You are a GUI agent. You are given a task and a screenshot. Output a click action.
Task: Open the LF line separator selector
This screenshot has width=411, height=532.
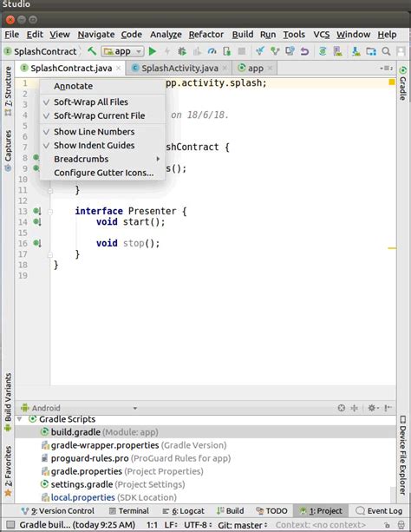point(171,525)
